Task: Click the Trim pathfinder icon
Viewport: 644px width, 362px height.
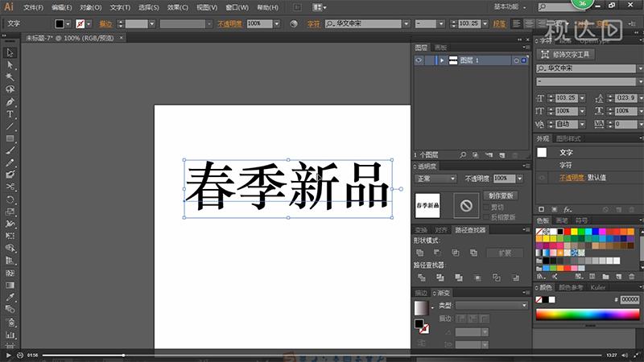Action: click(x=440, y=278)
